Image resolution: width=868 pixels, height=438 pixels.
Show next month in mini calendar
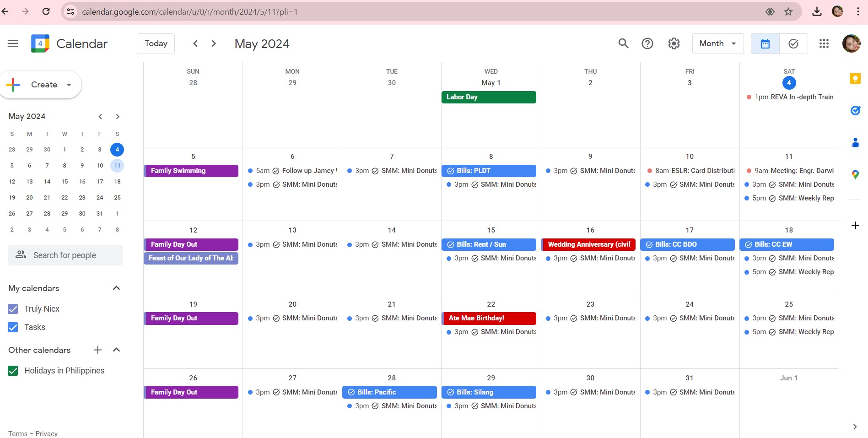point(118,116)
